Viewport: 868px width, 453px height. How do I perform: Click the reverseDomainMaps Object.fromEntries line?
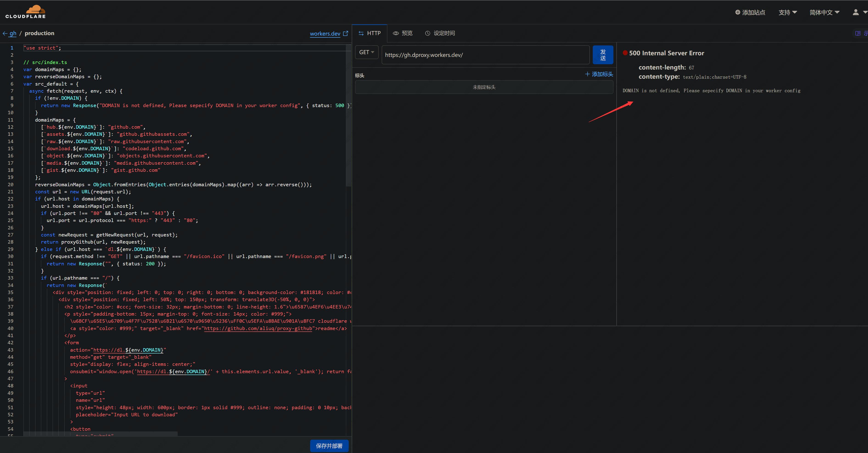tap(173, 184)
